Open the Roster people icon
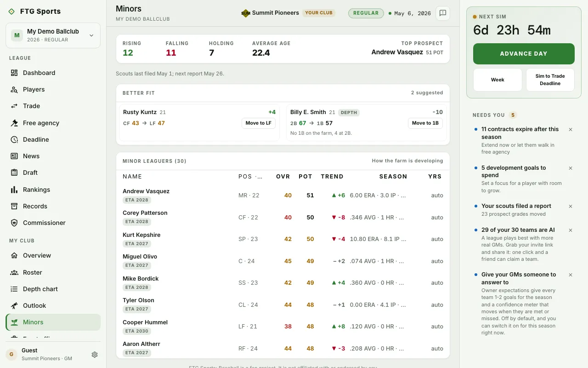The width and height of the screenshot is (588, 368). (14, 272)
